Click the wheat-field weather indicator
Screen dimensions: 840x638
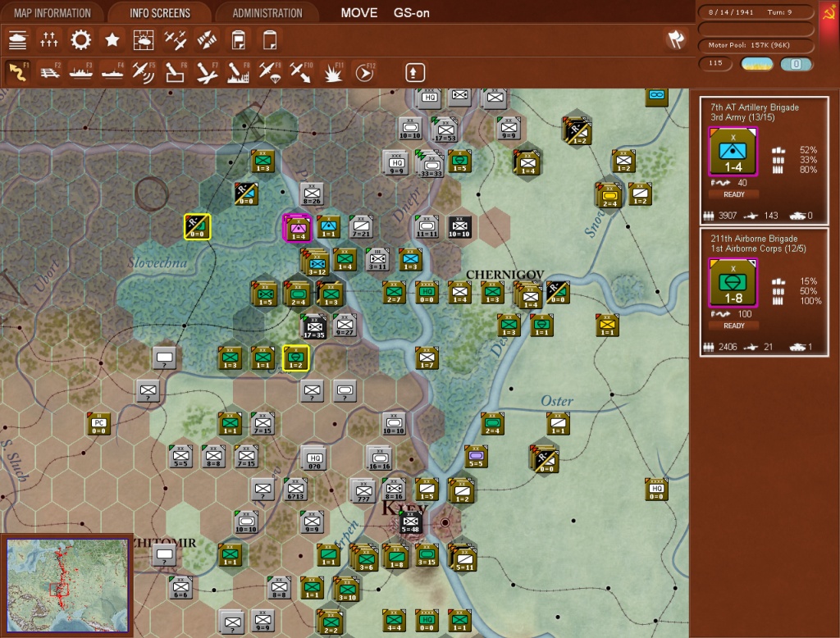756,64
